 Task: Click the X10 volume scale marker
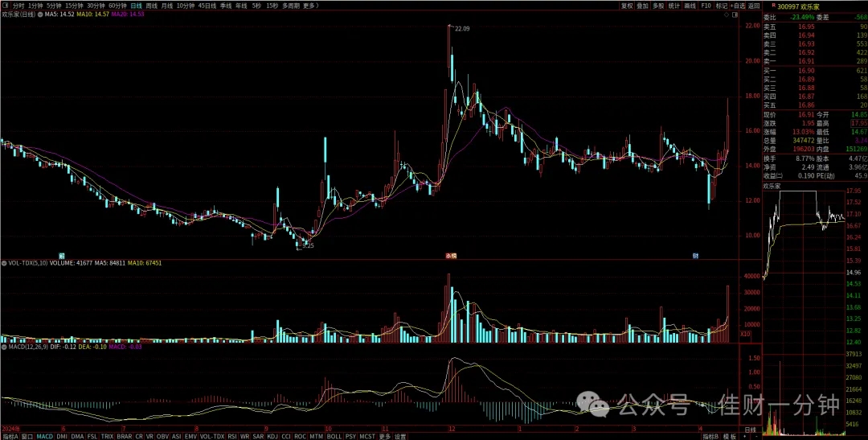click(746, 334)
